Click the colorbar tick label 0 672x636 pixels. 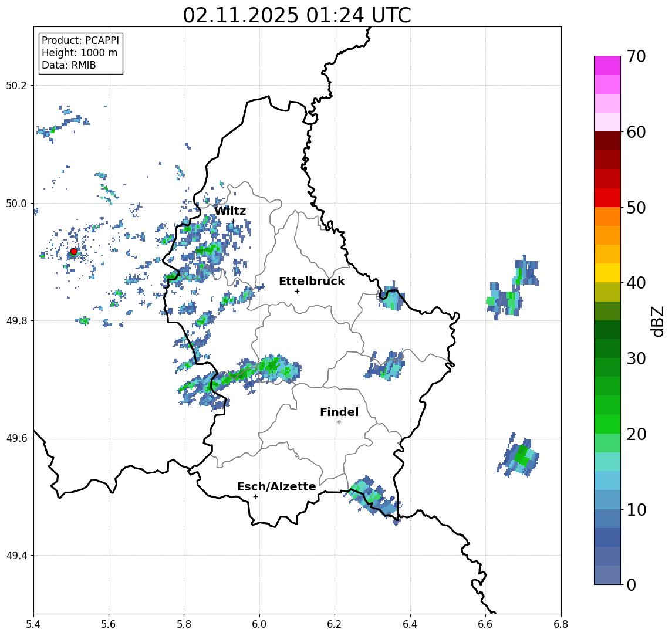pos(632,584)
